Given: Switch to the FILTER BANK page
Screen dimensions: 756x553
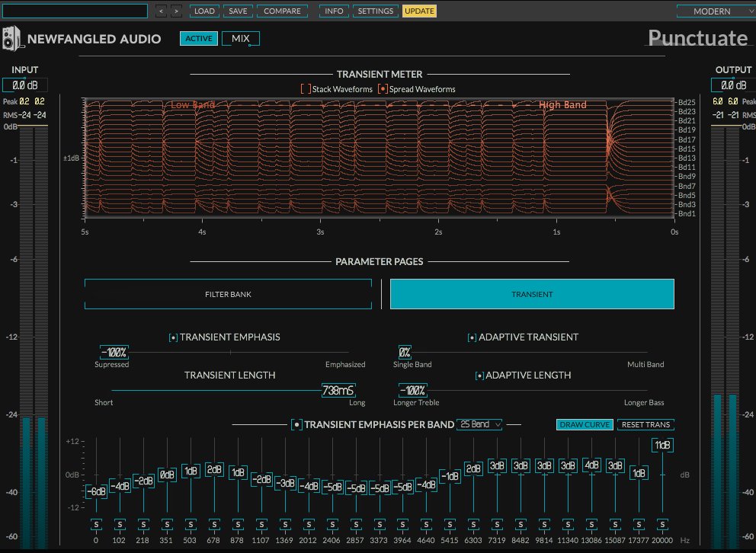Looking at the screenshot, I should [x=228, y=294].
